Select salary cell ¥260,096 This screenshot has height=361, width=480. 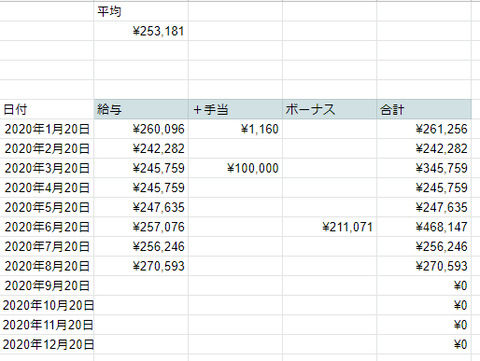pyautogui.click(x=141, y=129)
